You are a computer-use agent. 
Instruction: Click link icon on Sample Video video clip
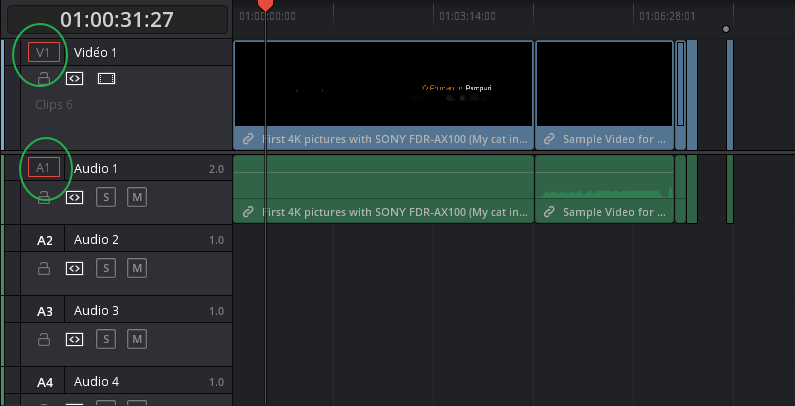[x=549, y=139]
